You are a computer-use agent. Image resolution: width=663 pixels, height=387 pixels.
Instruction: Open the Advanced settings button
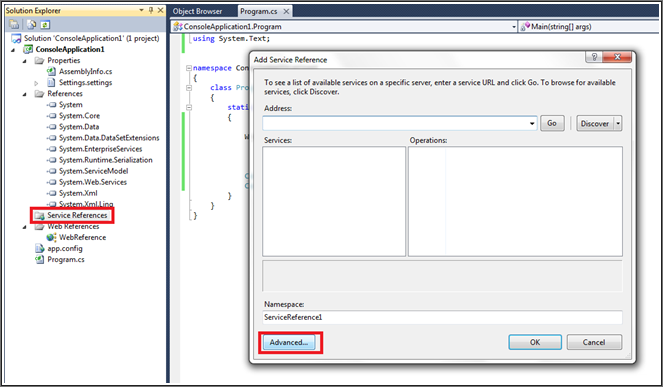289,342
